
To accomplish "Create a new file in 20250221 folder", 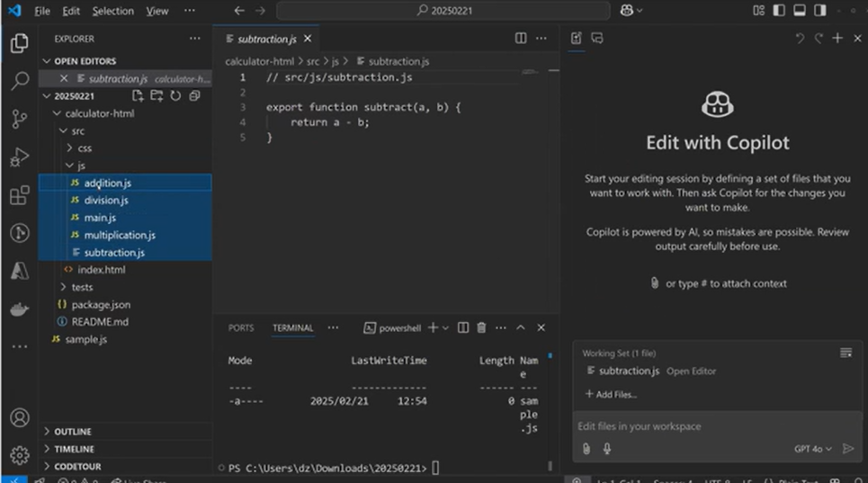I will coord(138,95).
